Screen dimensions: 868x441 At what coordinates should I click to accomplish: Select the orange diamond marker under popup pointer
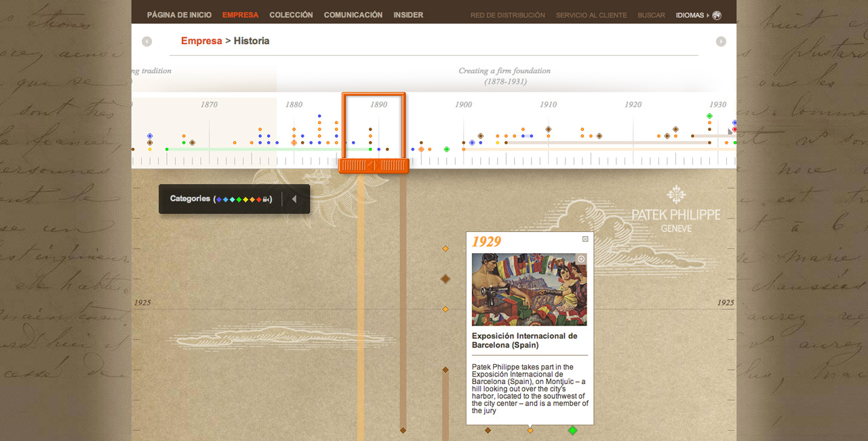pyautogui.click(x=530, y=430)
